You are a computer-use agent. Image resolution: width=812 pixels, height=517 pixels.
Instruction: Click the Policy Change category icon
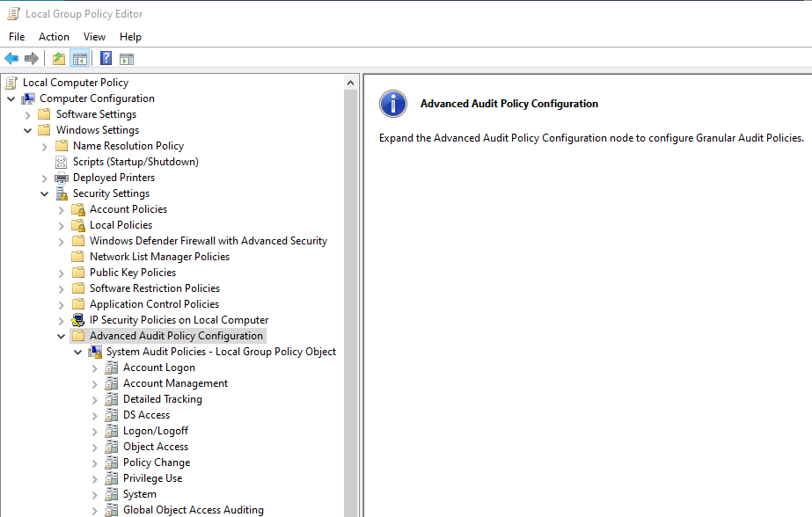click(112, 462)
